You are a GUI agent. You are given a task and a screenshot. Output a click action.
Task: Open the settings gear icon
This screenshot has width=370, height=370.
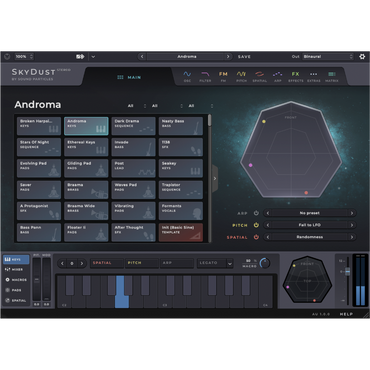pyautogui.click(x=362, y=57)
